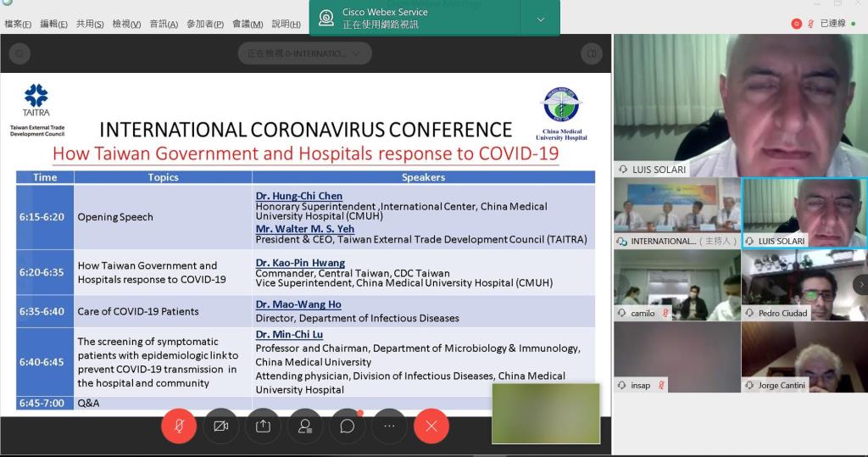Select the Pedro Ciudad video thumbnail

tap(804, 285)
